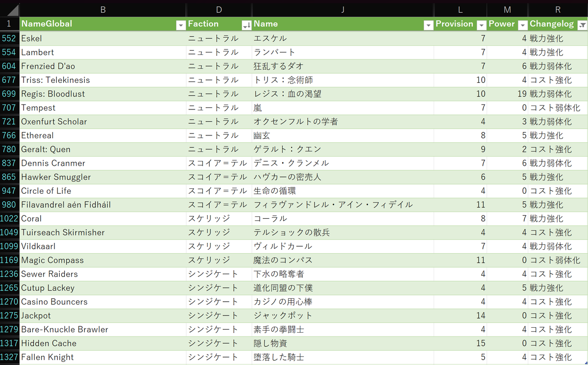The width and height of the screenshot is (588, 365).
Task: Click the cell containing Lambert
Action: coord(103,52)
